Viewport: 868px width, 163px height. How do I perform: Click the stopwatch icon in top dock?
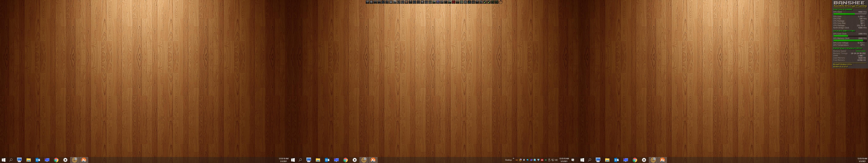(501, 2)
